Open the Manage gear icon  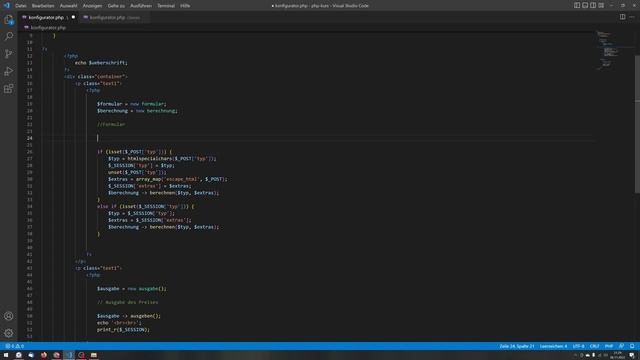[x=9, y=333]
